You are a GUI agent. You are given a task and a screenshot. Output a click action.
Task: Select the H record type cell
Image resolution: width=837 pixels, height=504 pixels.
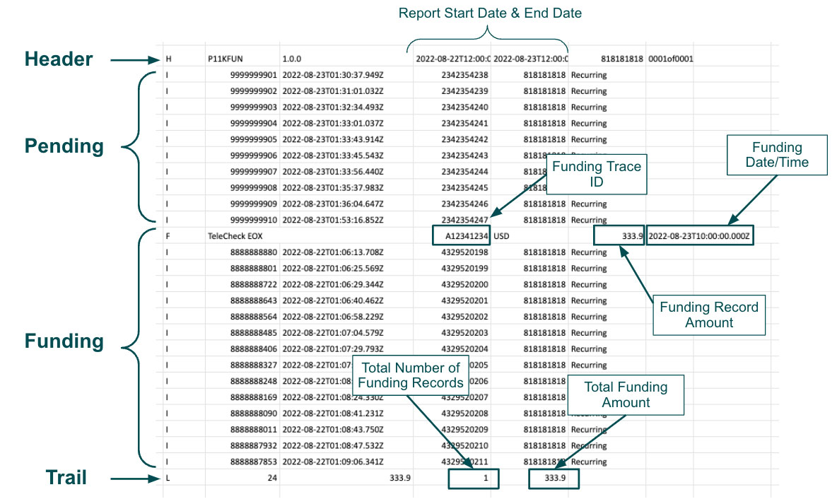click(169, 59)
